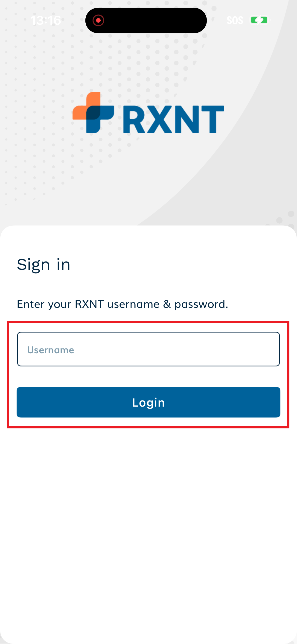Click the letter N in RXNT logo
The image size is (297, 644).
pyautogui.click(x=186, y=120)
